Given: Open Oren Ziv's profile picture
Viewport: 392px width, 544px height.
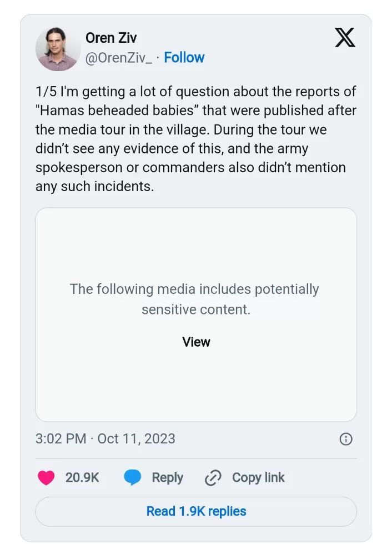Looking at the screenshot, I should click(x=57, y=49).
